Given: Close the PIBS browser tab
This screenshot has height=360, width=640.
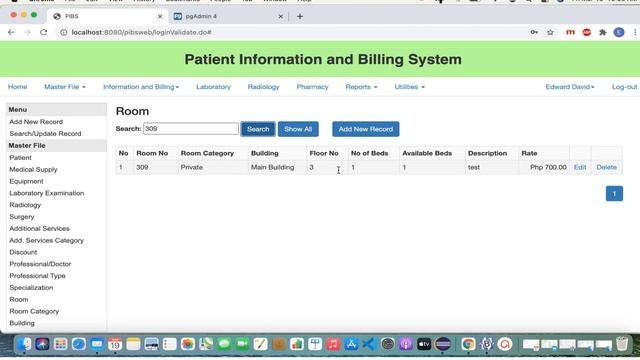Looking at the screenshot, I should coord(160,16).
